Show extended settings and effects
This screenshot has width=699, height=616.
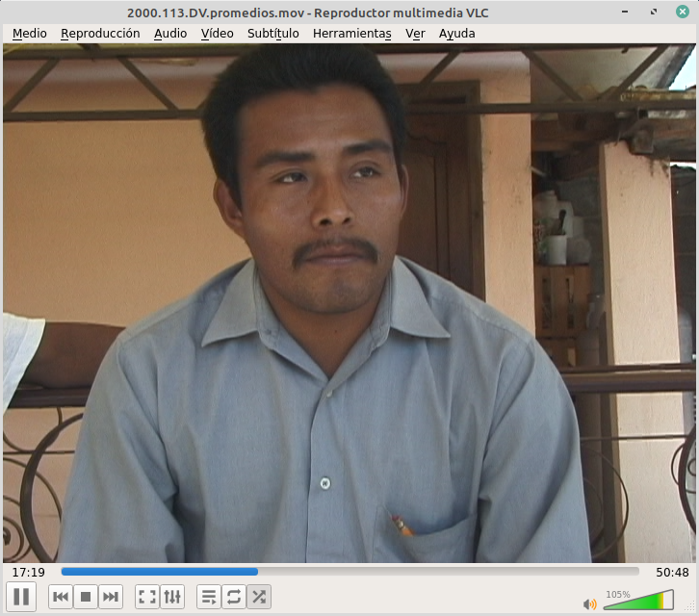tap(172, 597)
